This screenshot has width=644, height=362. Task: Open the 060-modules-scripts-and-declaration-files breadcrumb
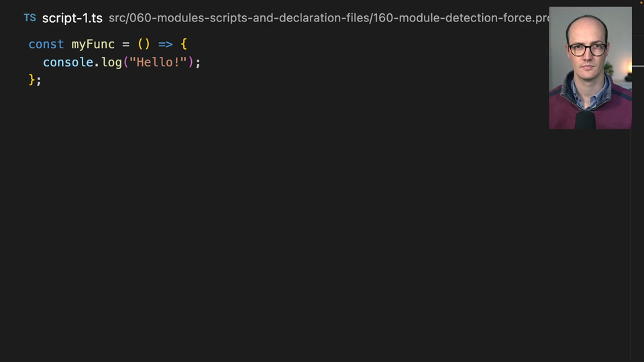click(x=237, y=18)
